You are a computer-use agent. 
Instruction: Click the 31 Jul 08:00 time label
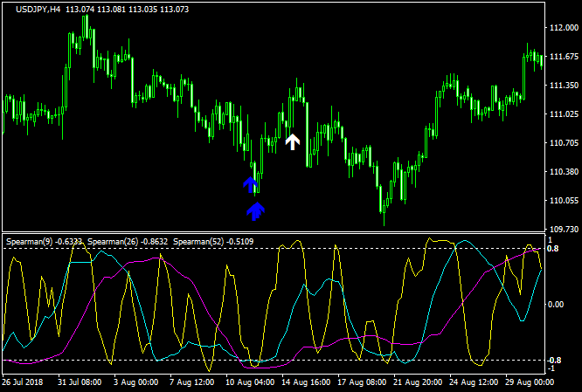coord(80,382)
